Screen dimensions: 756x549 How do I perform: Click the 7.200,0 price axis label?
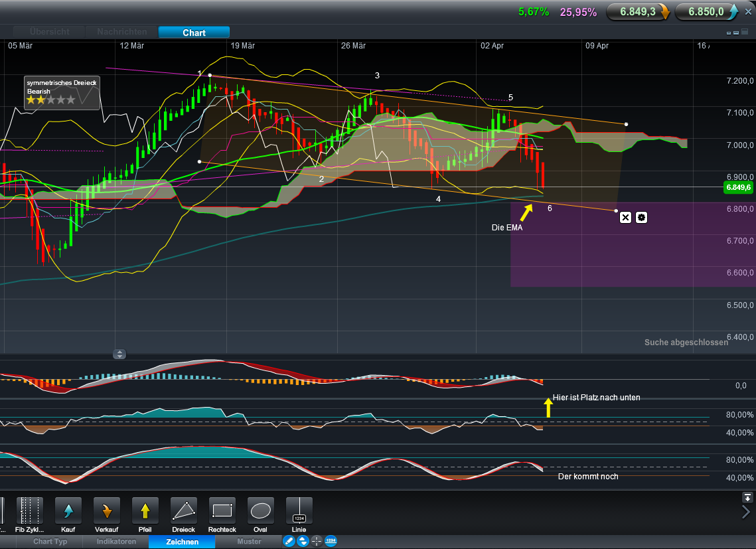tap(739, 80)
